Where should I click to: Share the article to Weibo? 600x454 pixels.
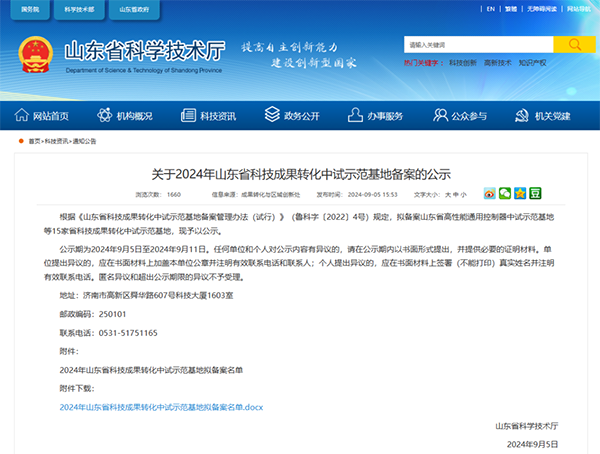(x=490, y=193)
